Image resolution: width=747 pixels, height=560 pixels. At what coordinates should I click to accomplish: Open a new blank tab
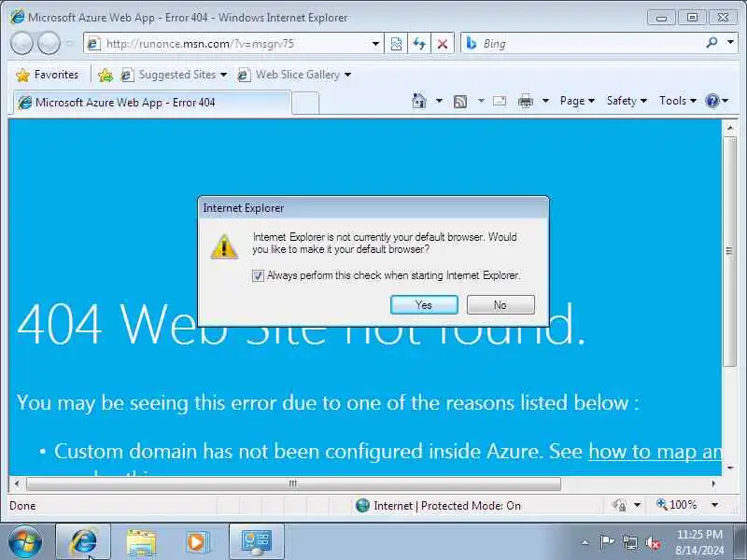click(305, 103)
